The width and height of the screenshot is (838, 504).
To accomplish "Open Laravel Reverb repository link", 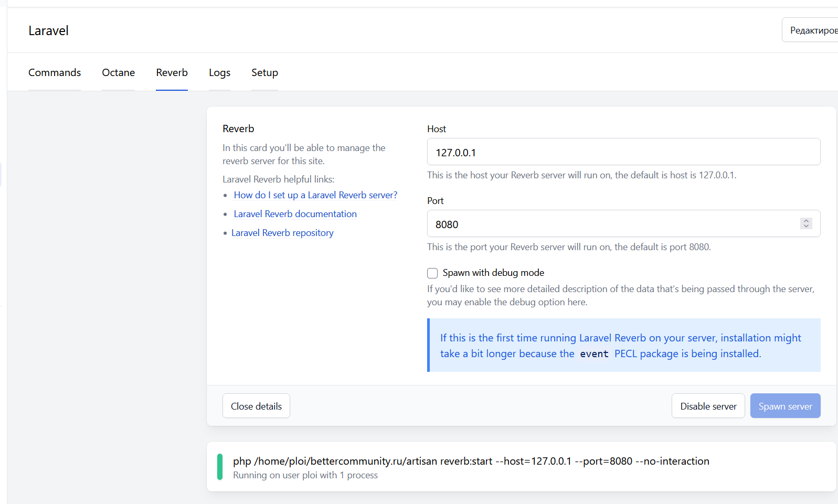I will point(282,233).
